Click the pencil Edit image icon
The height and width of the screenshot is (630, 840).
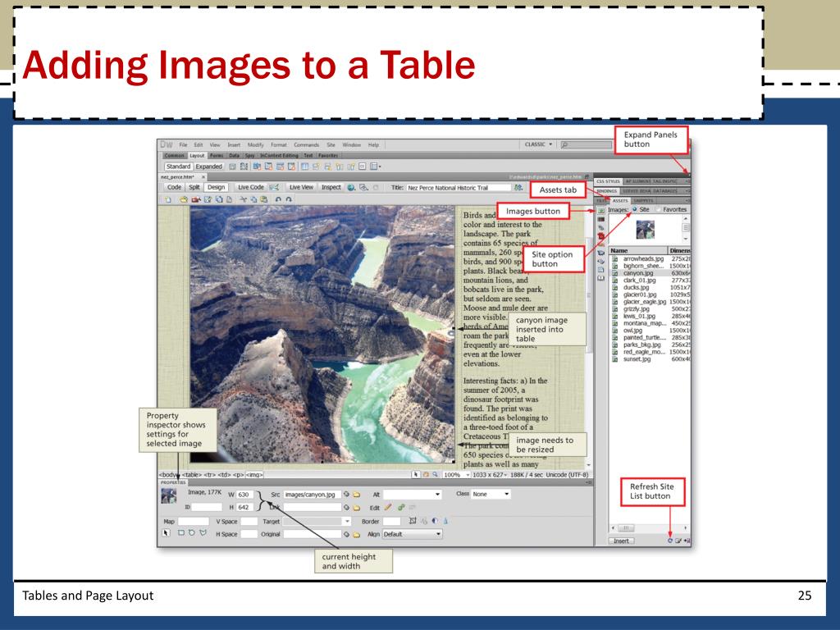pos(388,507)
